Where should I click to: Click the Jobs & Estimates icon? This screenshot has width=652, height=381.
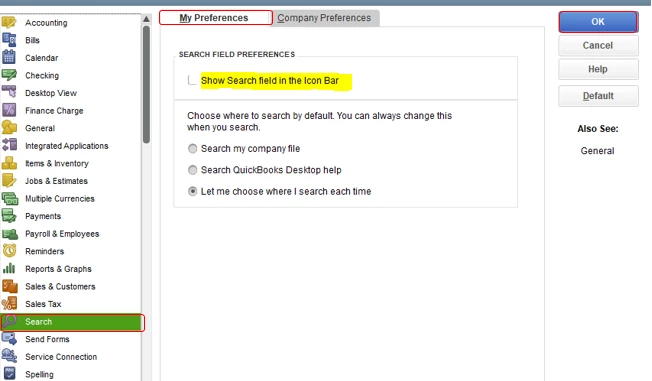[x=9, y=181]
